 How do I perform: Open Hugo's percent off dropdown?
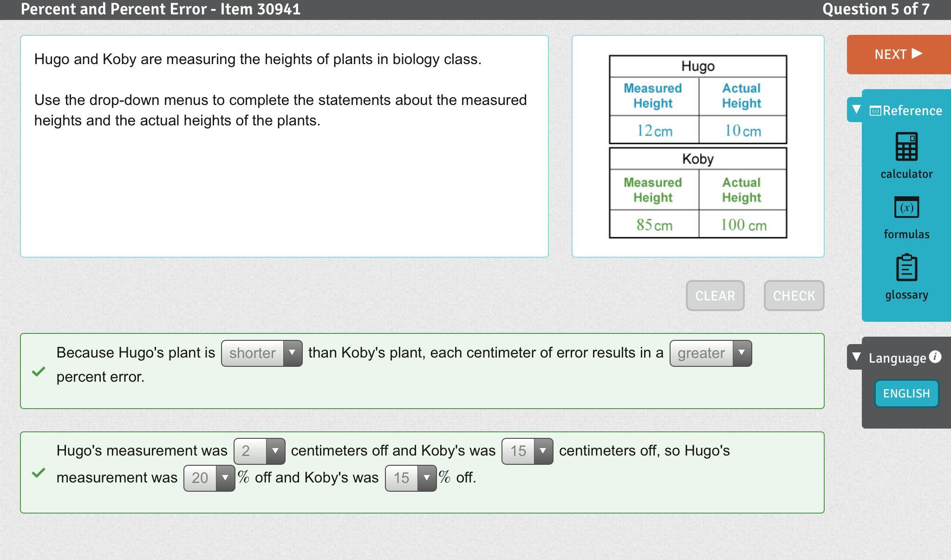pos(209,478)
